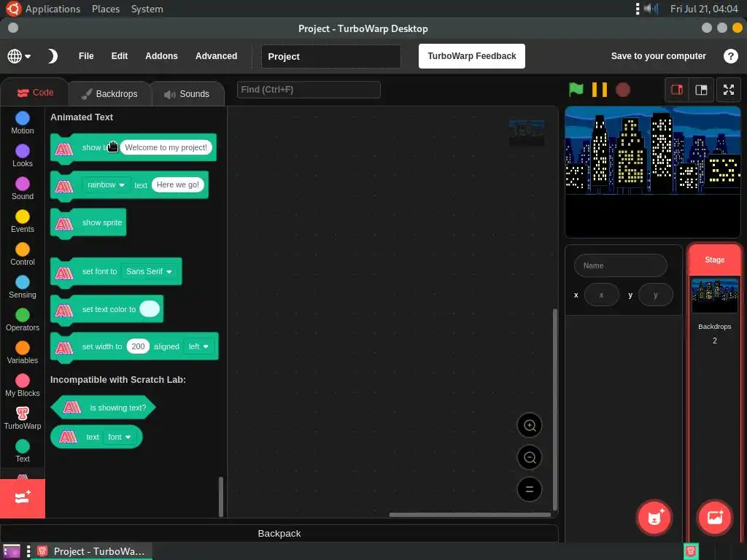Select the Control block category
Screen dimensions: 747x560
(x=23, y=254)
